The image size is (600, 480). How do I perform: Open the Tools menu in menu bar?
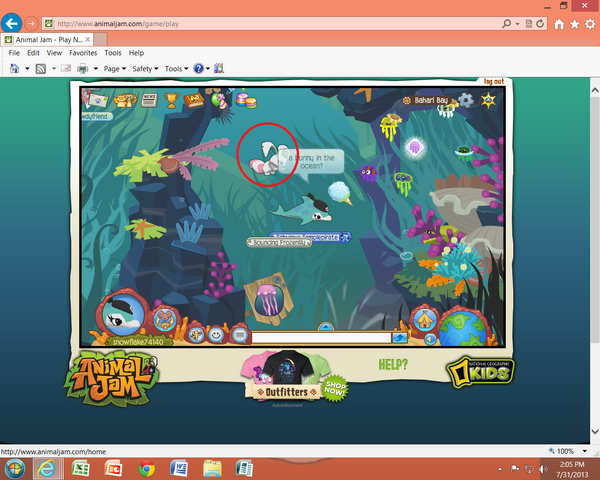coord(113,53)
